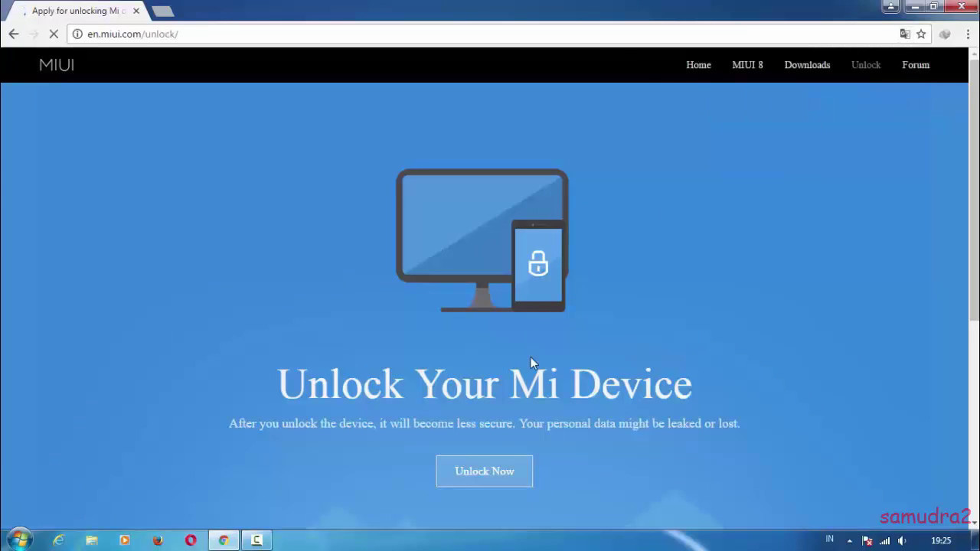Image resolution: width=980 pixels, height=551 pixels.
Task: View site information icon in the address bar
Action: [x=77, y=34]
